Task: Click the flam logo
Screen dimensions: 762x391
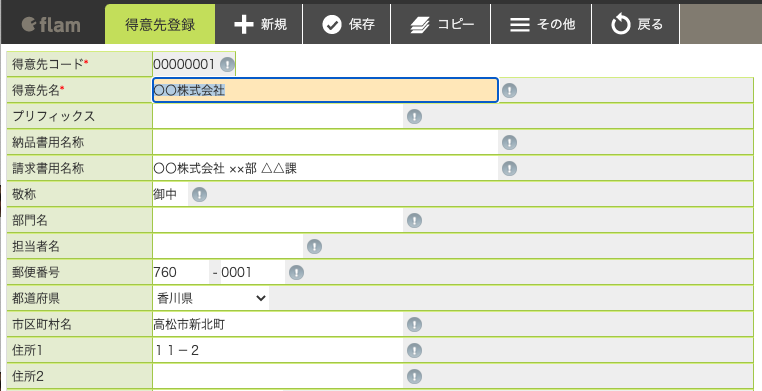Action: click(x=51, y=24)
